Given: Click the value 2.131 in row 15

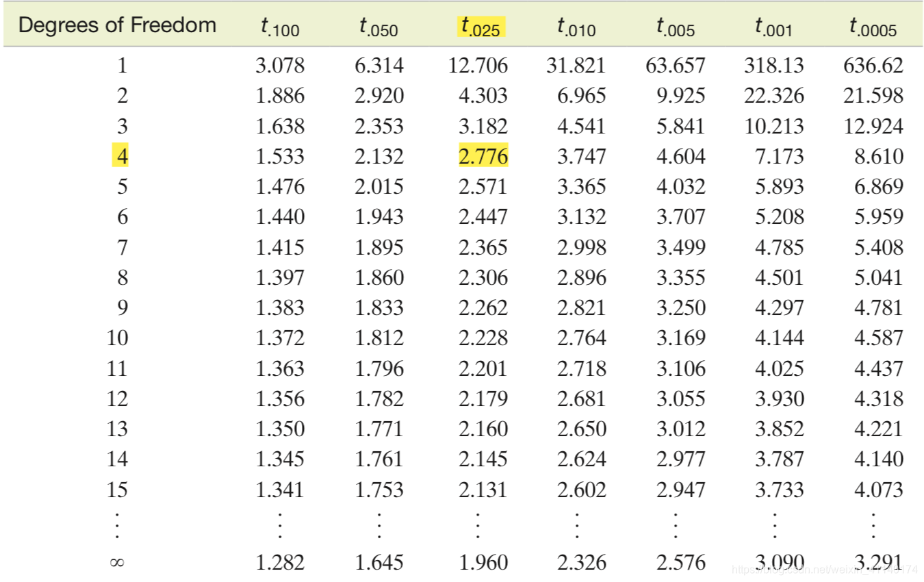Looking at the screenshot, I should [483, 490].
